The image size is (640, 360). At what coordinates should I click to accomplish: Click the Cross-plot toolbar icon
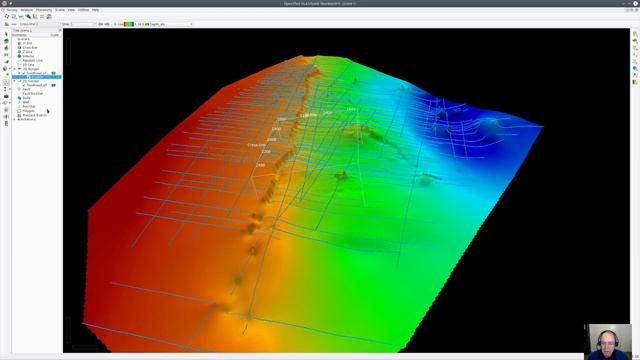tap(35, 17)
